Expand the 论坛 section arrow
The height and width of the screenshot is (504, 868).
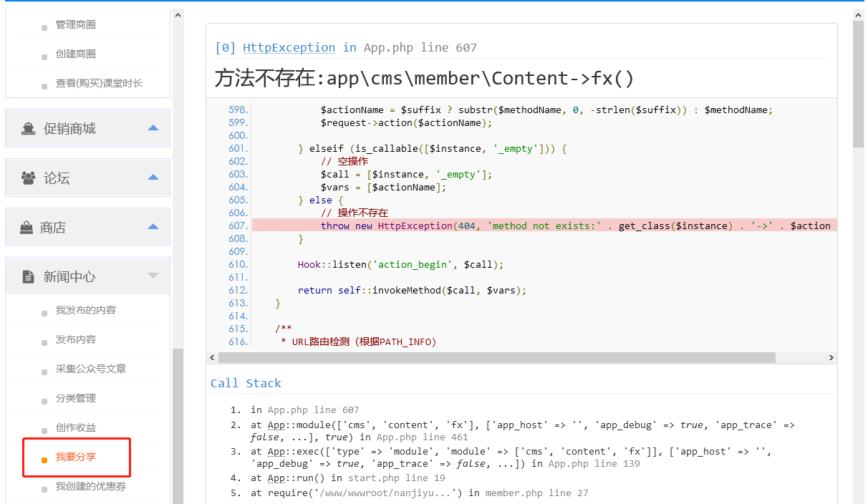pyautogui.click(x=153, y=178)
